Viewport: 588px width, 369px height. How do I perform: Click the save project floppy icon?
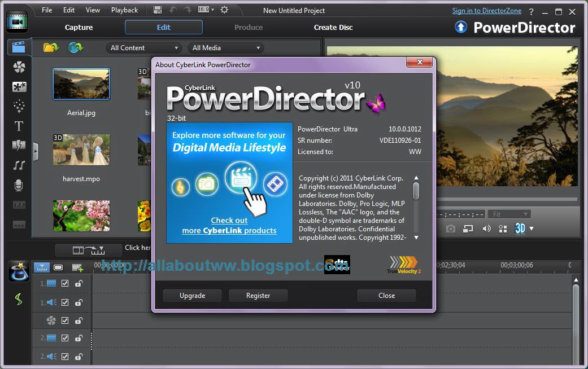click(x=158, y=10)
